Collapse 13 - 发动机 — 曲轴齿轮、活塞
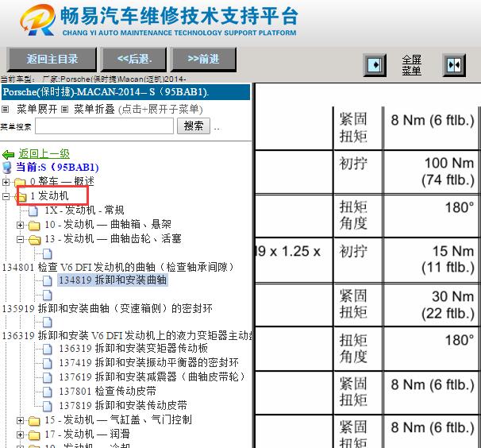The image size is (481, 448). 20,239
